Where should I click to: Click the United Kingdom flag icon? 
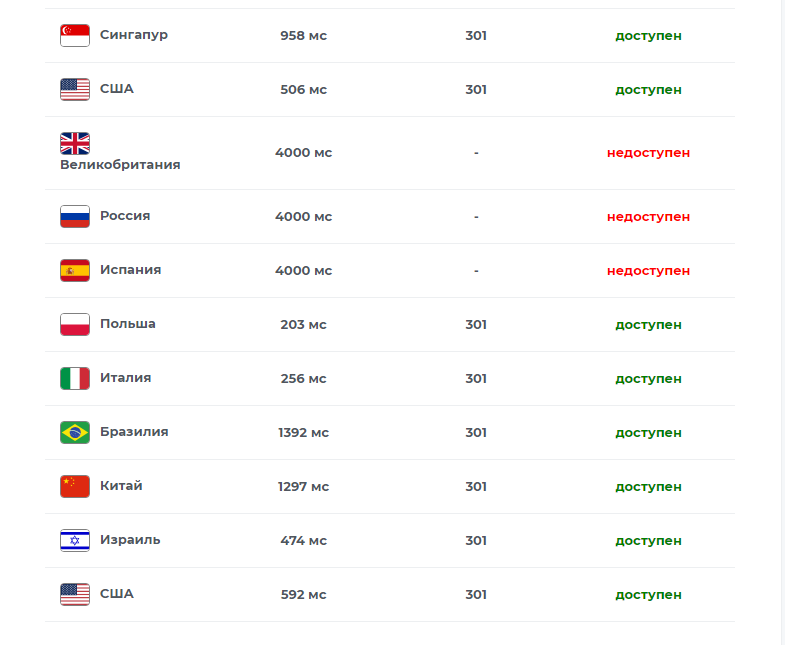pos(75,143)
